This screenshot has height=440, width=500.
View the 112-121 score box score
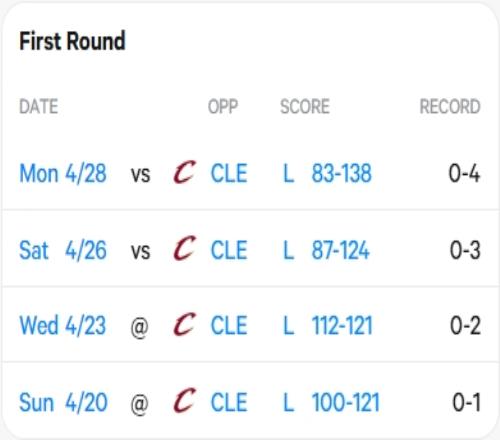[x=342, y=325]
